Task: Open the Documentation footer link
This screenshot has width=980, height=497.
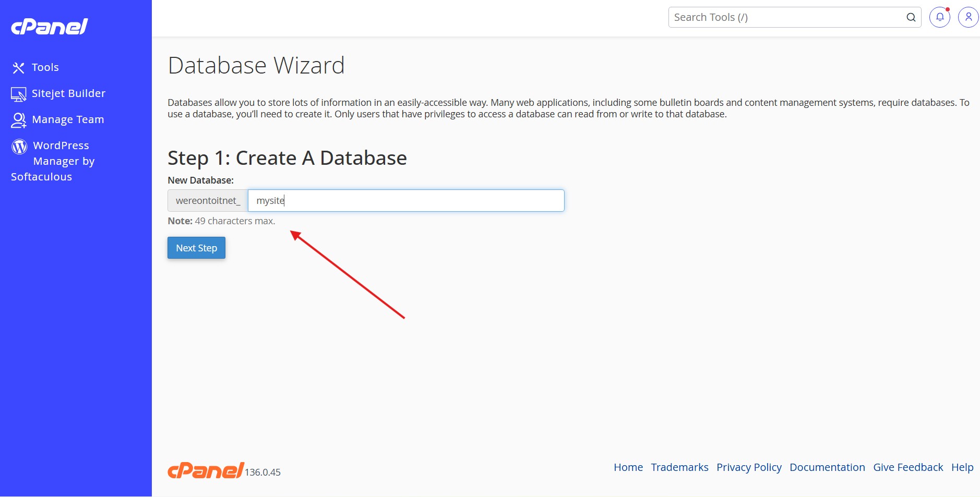Action: tap(827, 467)
